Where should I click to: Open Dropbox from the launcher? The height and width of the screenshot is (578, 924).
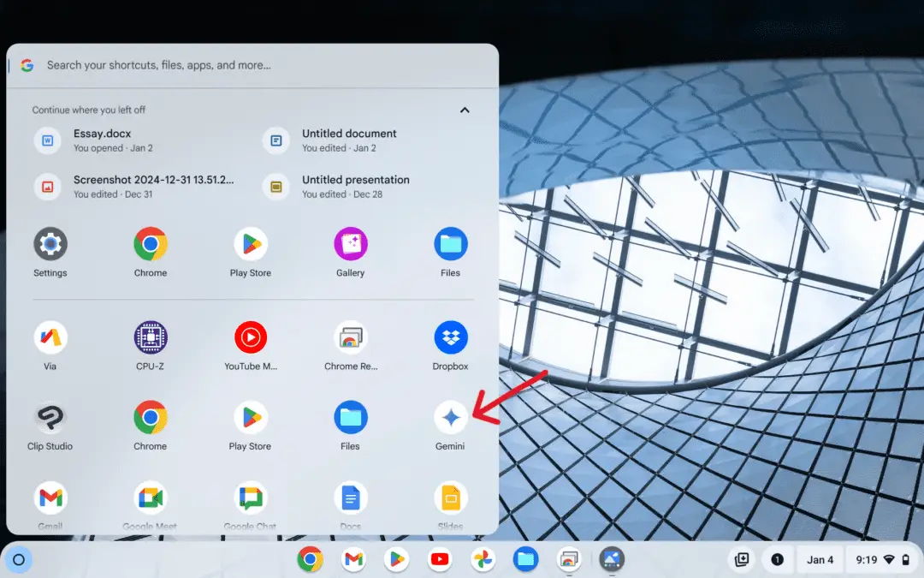tap(450, 336)
